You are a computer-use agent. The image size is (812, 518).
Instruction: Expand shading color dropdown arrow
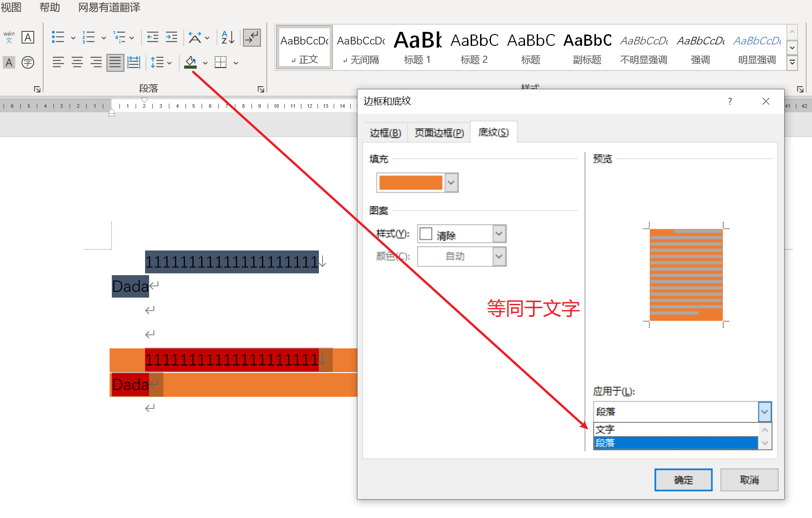point(205,63)
